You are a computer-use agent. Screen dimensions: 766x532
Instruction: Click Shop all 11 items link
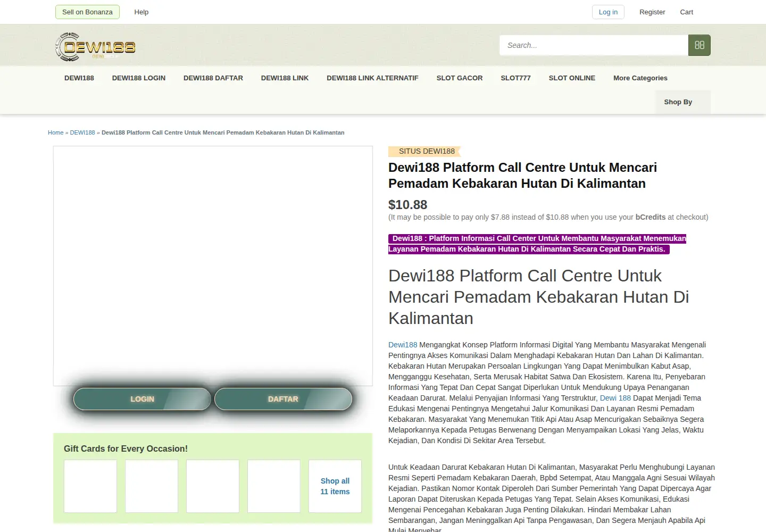point(335,486)
